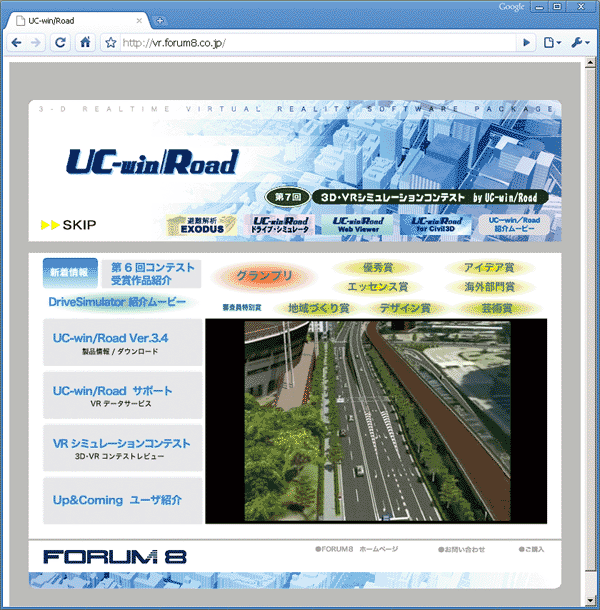
Task: Click the 審査員特別賞 label
Action: [x=242, y=308]
